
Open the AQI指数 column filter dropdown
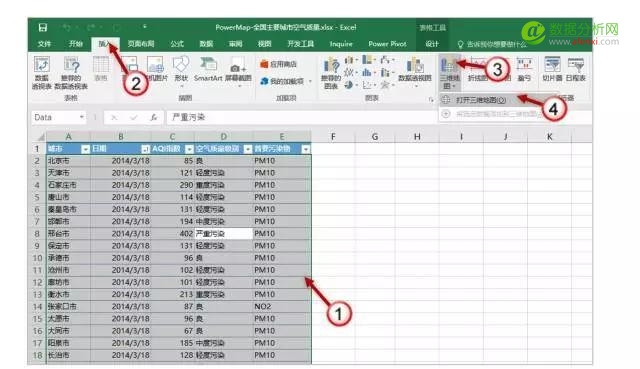[189, 149]
